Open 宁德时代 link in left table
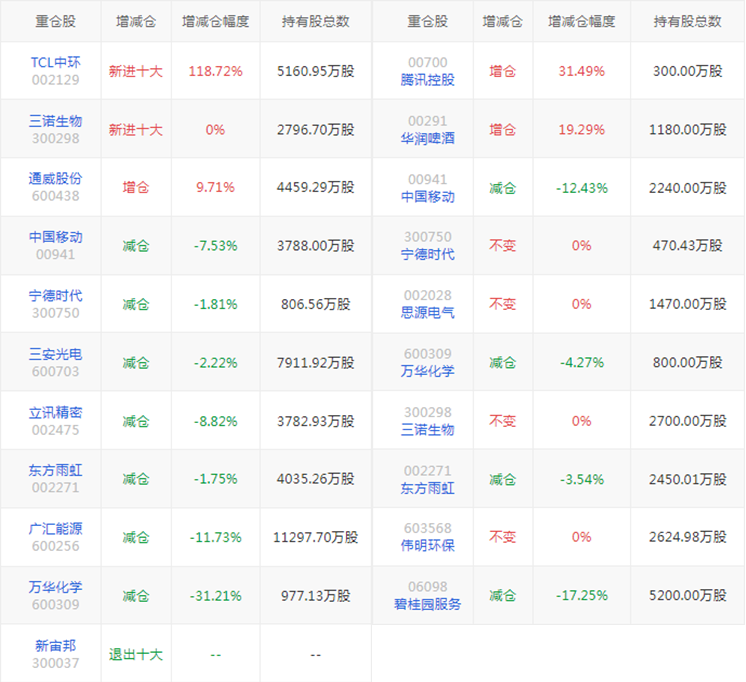746x682 pixels. [56, 296]
